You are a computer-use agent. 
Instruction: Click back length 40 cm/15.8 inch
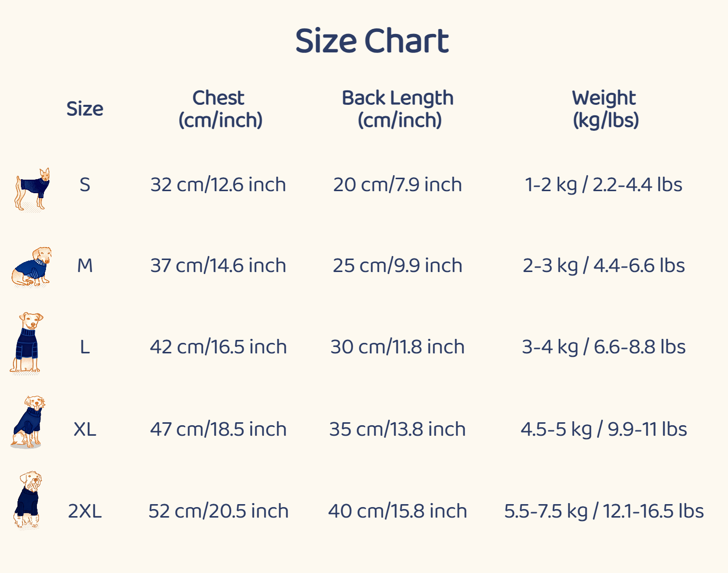click(397, 511)
